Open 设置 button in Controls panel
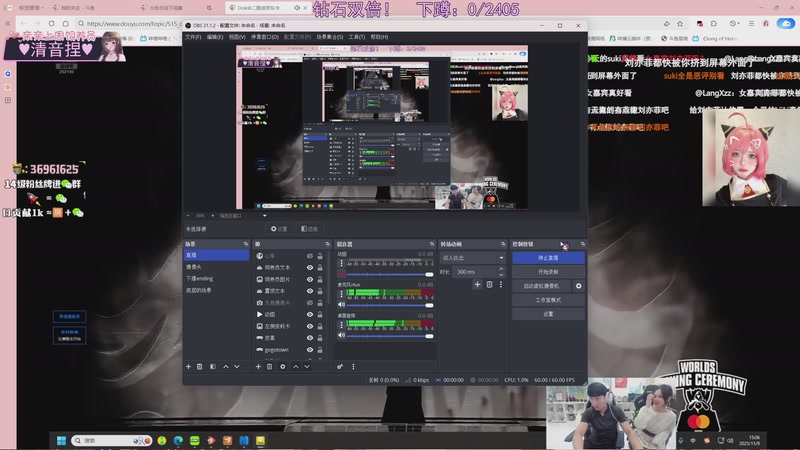The image size is (800, 450). (548, 314)
